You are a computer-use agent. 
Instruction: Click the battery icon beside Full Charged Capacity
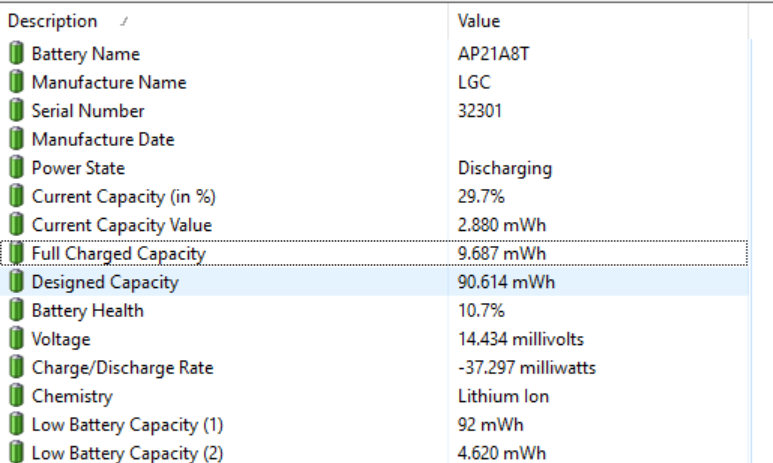(x=16, y=253)
